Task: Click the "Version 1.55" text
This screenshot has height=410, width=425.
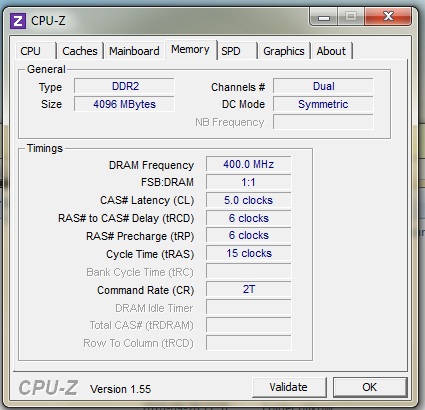Action: 120,389
